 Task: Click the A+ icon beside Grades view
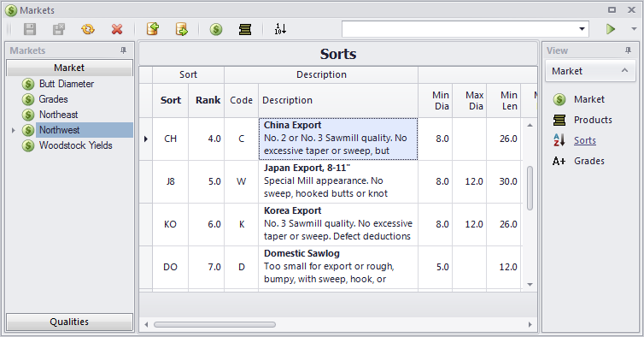[559, 162]
